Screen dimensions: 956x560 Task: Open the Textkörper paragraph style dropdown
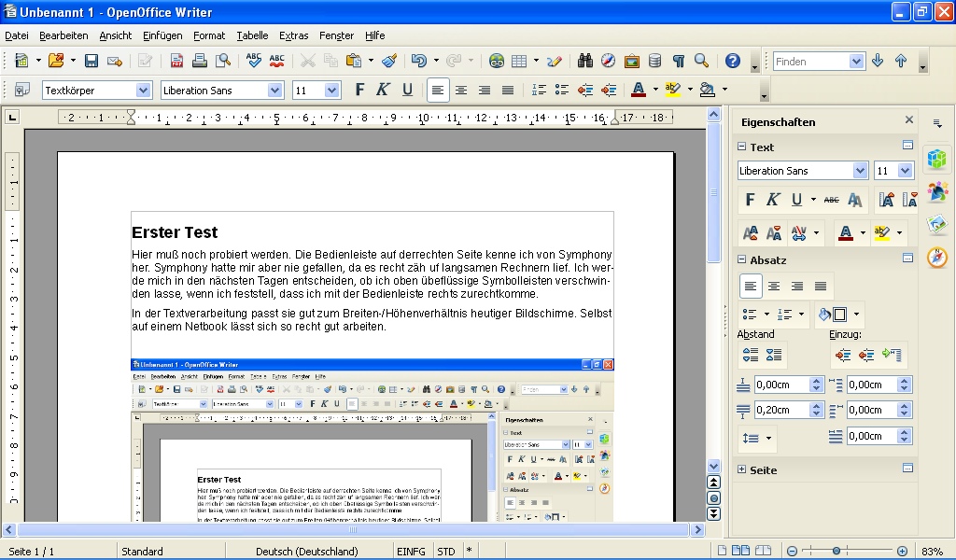click(143, 91)
